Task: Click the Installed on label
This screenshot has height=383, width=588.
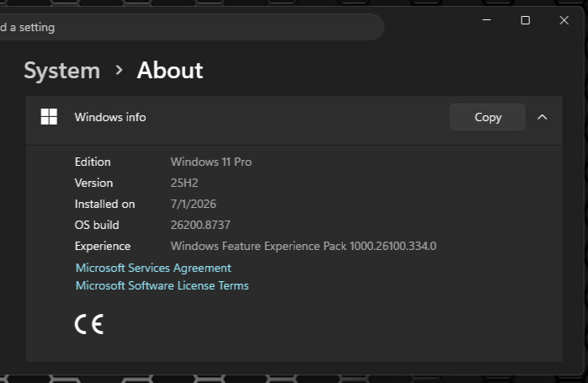Action: coord(104,204)
